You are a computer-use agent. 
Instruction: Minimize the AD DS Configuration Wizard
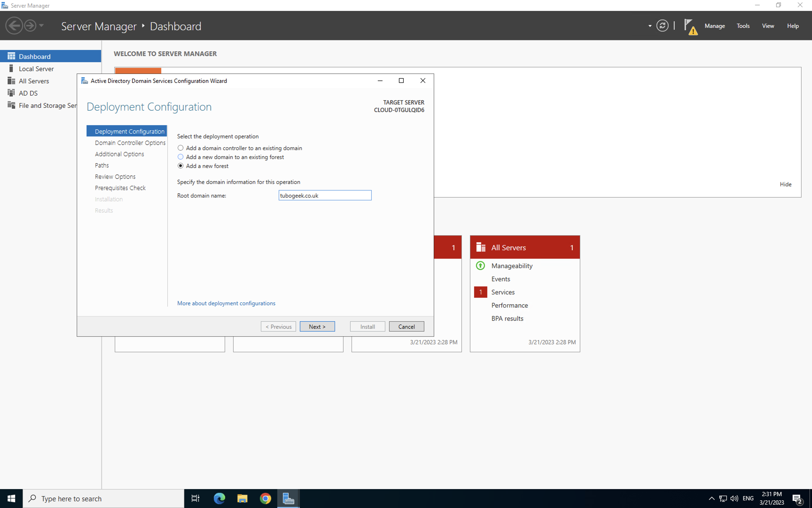point(380,80)
